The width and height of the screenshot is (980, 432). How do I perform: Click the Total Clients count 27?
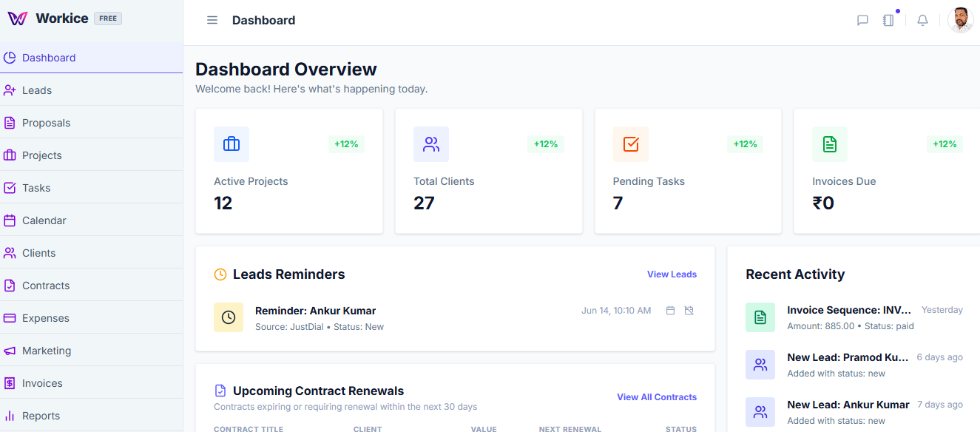click(x=424, y=203)
